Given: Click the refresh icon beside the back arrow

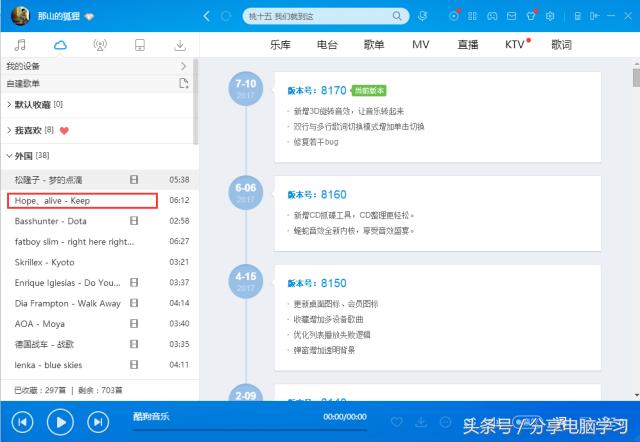Looking at the screenshot, I should point(226,16).
